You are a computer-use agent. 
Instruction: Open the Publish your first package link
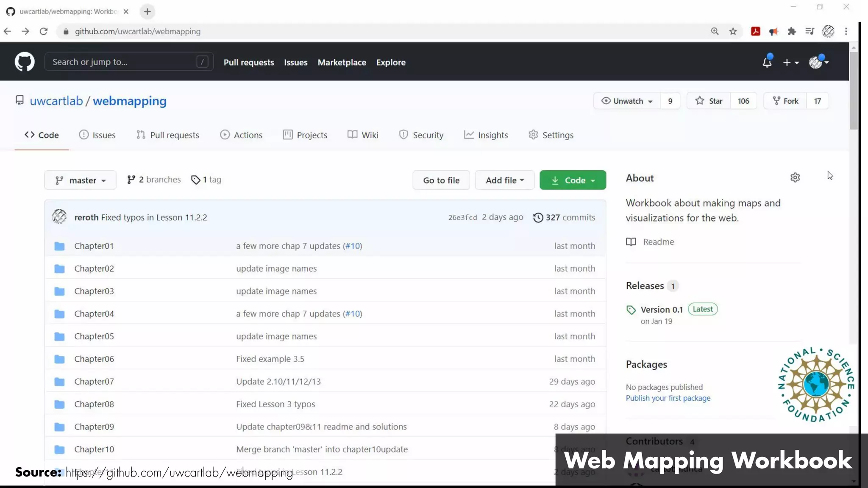click(x=668, y=398)
